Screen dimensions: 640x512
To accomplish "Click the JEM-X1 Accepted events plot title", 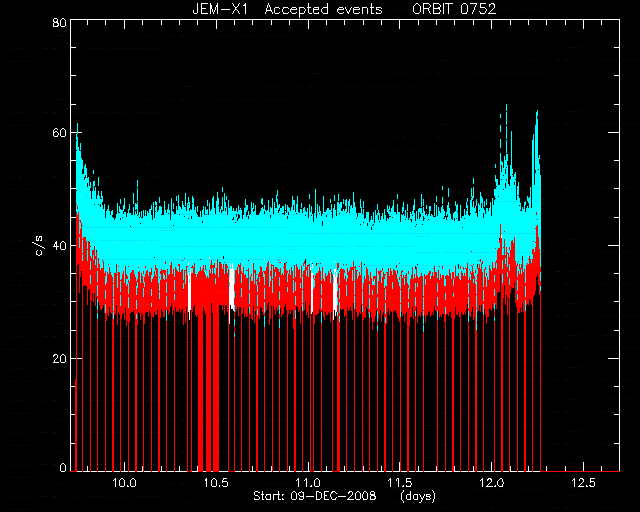I will [287, 9].
